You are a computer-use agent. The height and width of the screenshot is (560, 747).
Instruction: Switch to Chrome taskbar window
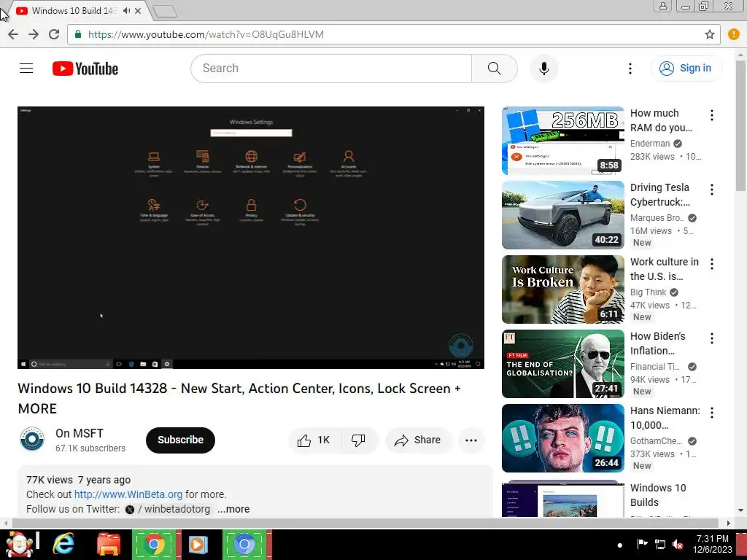pyautogui.click(x=154, y=544)
